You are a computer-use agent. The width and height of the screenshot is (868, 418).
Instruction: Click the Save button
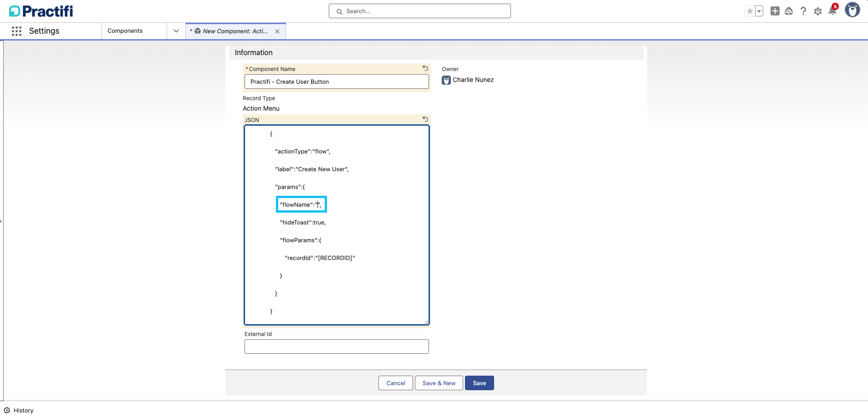click(x=479, y=383)
